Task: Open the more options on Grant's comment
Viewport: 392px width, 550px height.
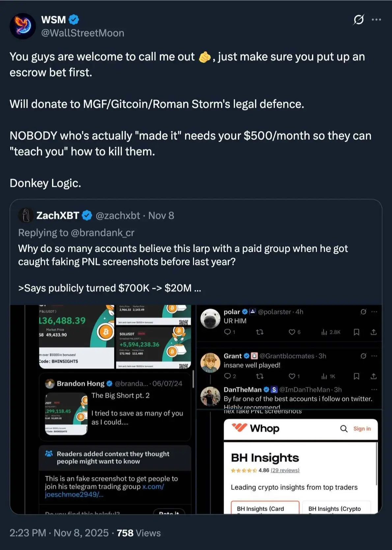Action: (x=374, y=356)
